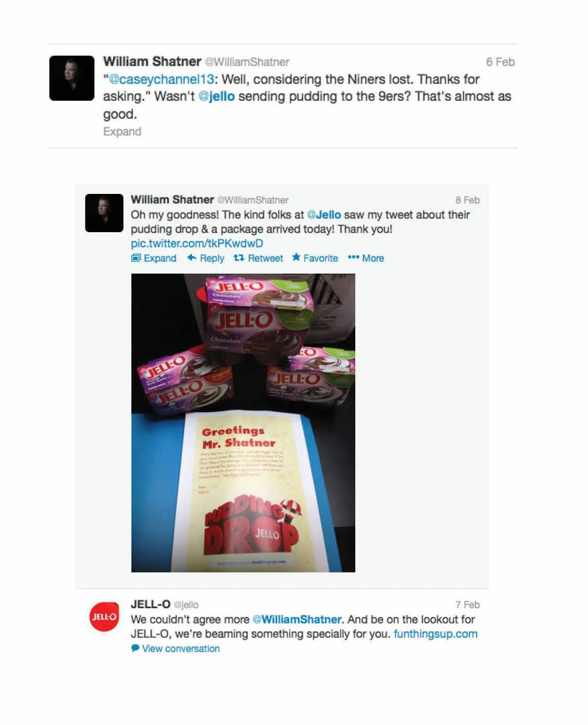Open William Shatner avatar on 8 Feb tweet
Viewport: 588px width, 725px height.
tap(104, 213)
